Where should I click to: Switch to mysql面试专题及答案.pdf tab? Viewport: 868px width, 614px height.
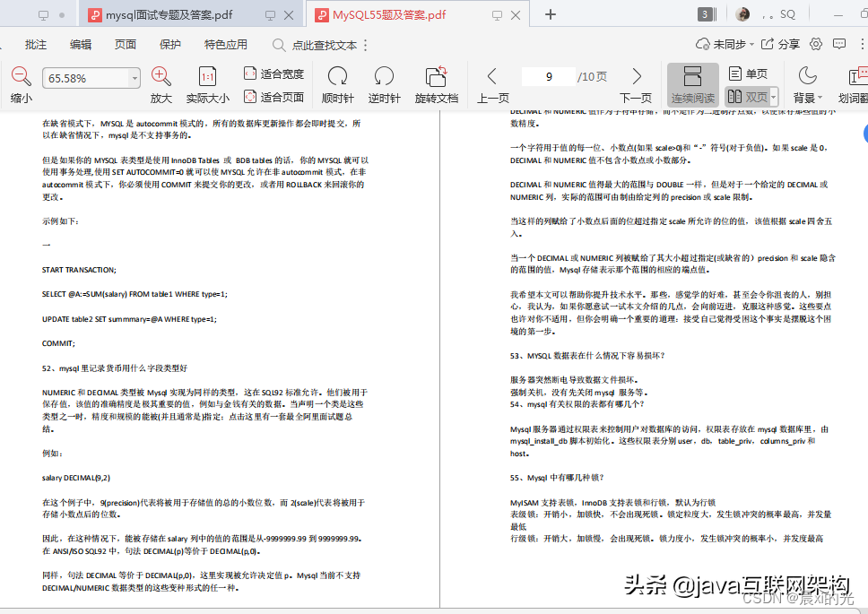(169, 15)
